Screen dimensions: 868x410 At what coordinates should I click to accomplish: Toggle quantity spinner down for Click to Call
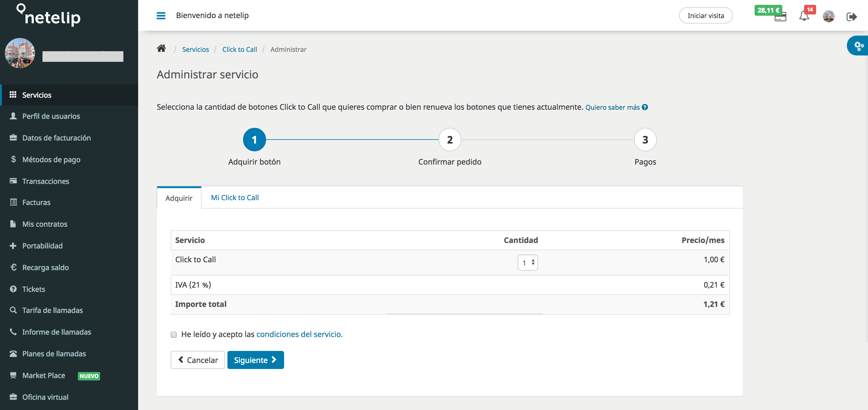(x=533, y=264)
